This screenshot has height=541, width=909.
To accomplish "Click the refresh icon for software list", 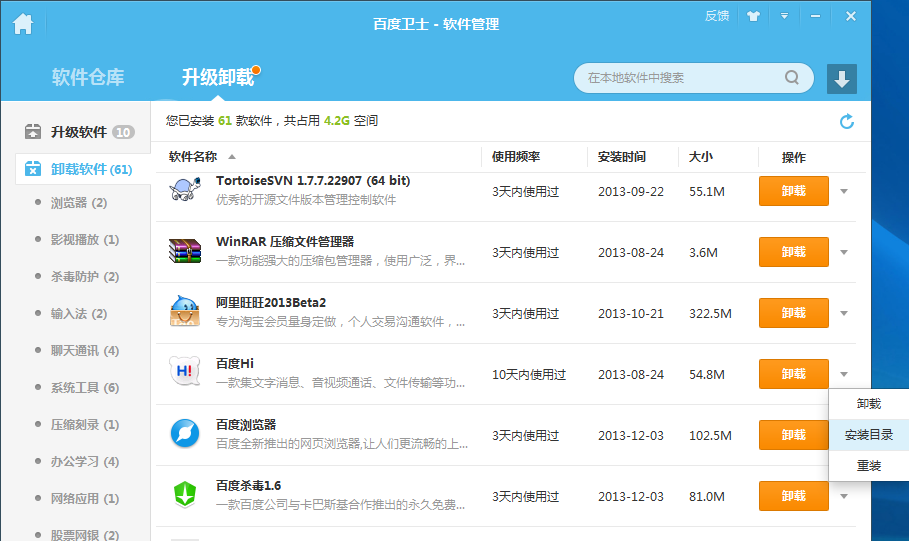I will point(847,121).
